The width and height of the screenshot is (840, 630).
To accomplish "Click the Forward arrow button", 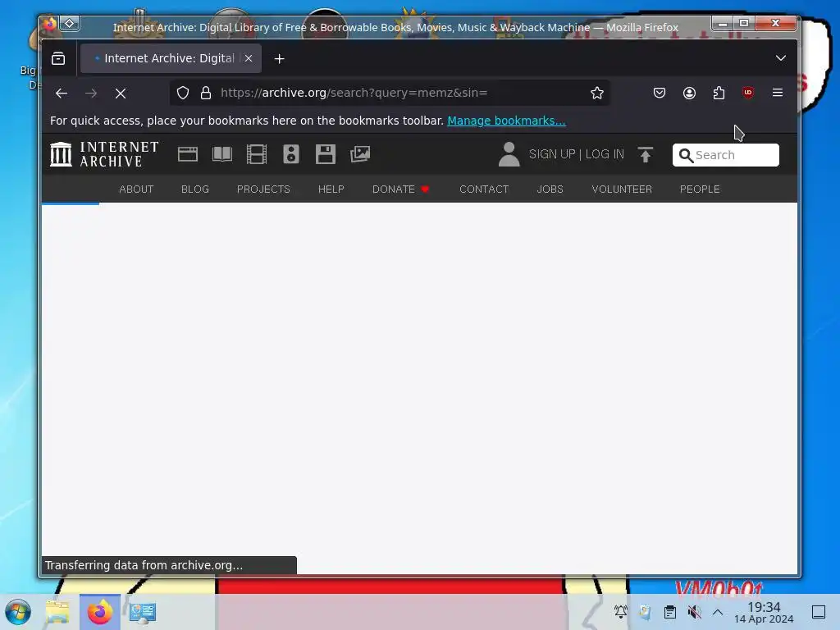I will [91, 94].
